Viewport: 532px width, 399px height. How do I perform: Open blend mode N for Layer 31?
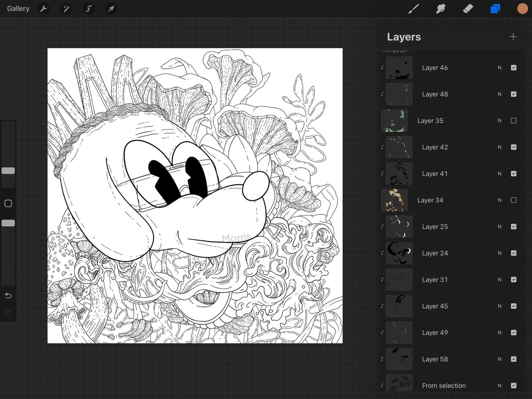[x=500, y=280]
